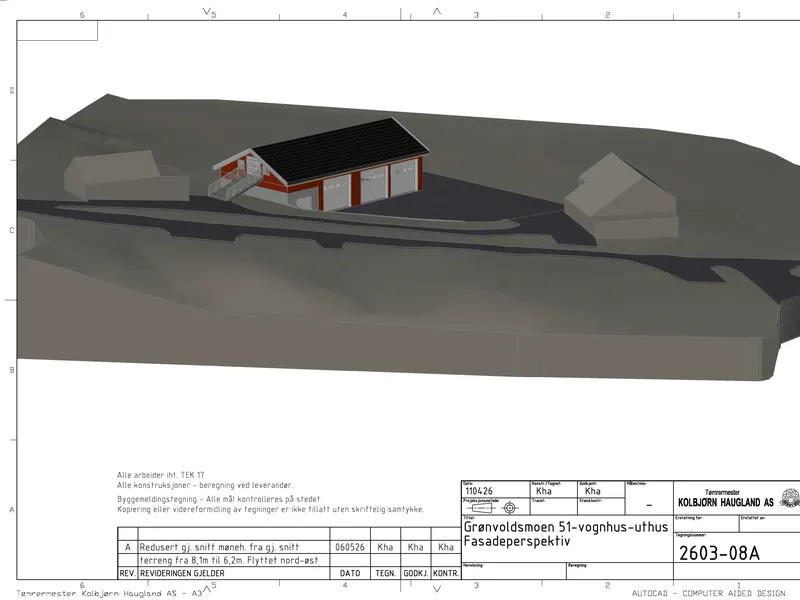This screenshot has height=600, width=800.
Task: Select the gray building left of the garage
Action: tap(127, 176)
